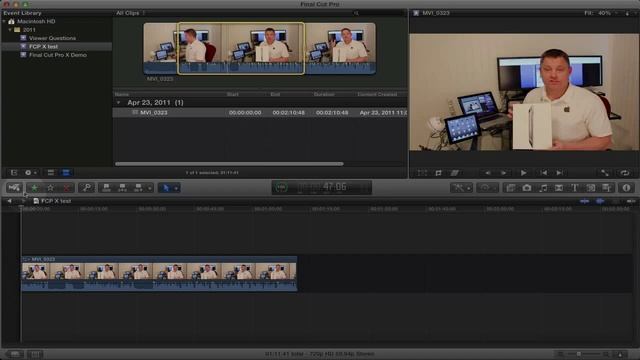
Task: Go to previous edit in the Viewer
Action: point(544,173)
